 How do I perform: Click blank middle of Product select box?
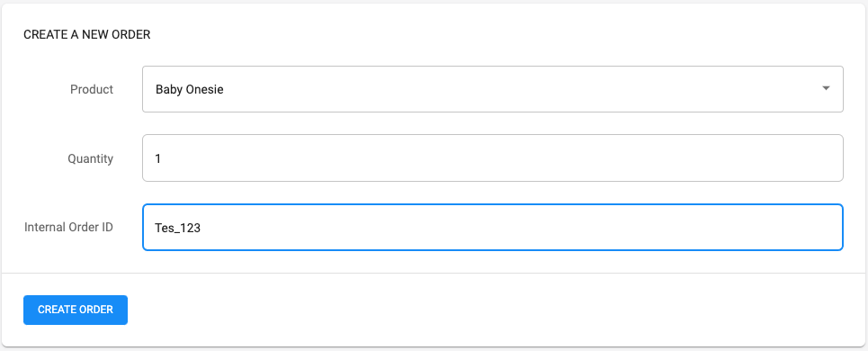521,89
